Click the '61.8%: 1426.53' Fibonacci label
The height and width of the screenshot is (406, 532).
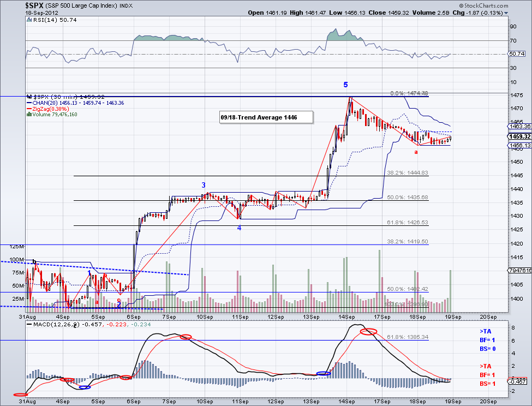point(408,223)
